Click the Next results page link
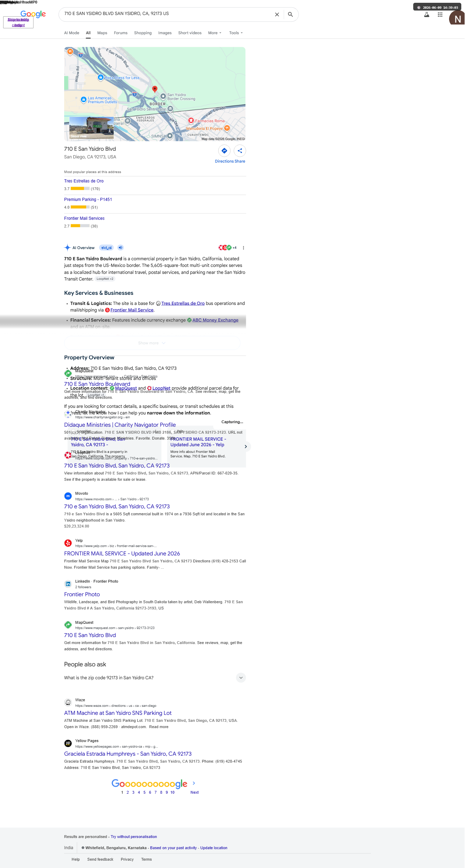Viewport: 470px width, 868px height. (x=195, y=792)
